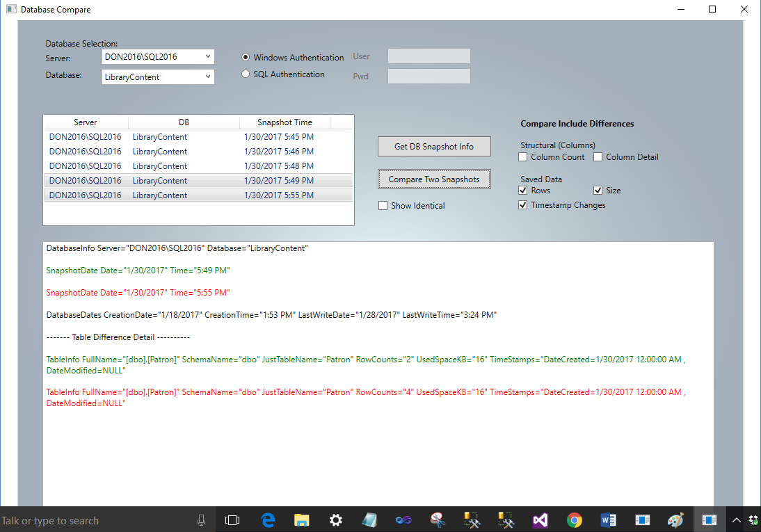
Task: Open Microsoft Edge from the taskbar
Action: tap(268, 520)
